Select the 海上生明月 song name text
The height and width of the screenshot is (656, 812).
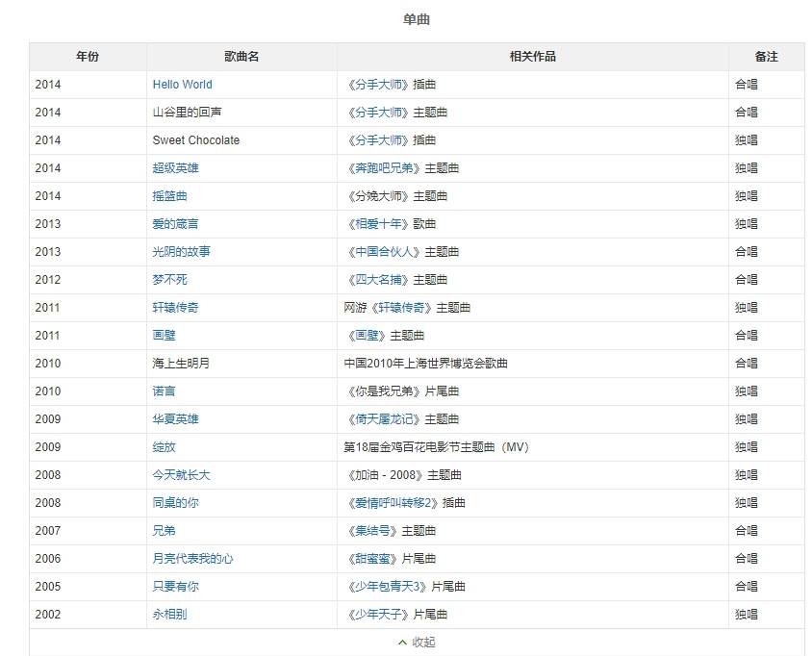point(181,364)
